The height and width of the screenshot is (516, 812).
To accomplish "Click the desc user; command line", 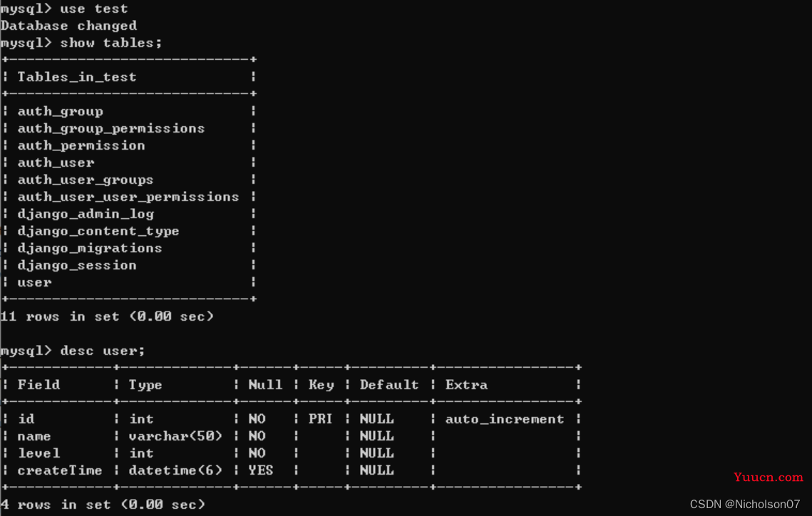I will tap(73, 351).
